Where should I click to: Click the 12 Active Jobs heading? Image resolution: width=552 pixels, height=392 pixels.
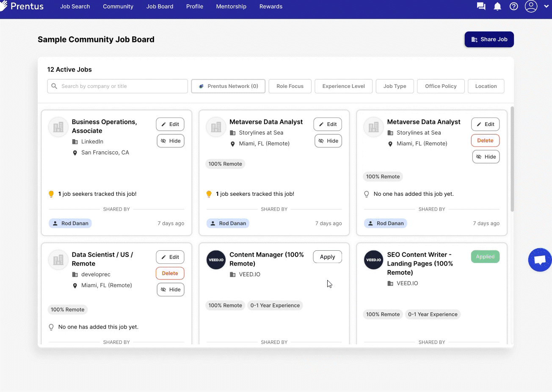(69, 69)
